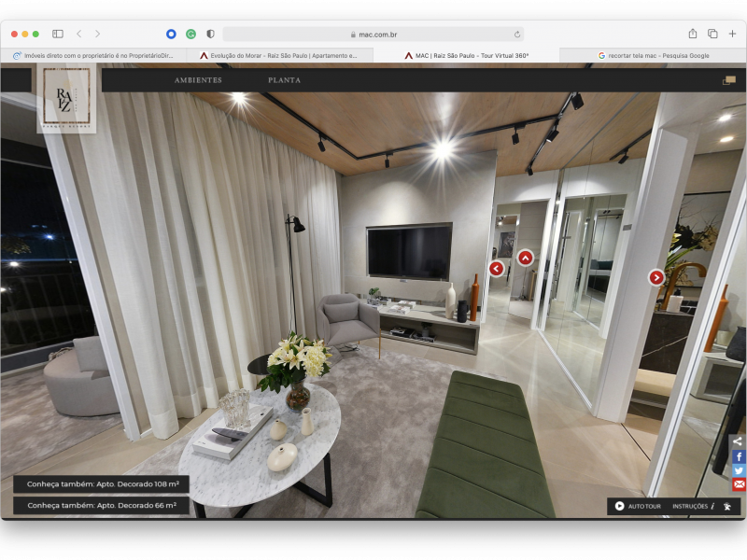Image resolution: width=747 pixels, height=560 pixels.
Task: Open the AMBIENTES menu
Action: click(198, 80)
